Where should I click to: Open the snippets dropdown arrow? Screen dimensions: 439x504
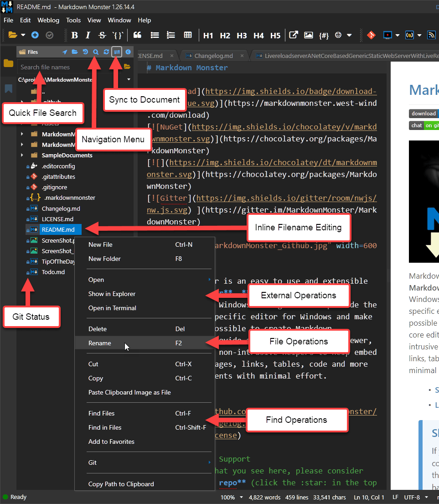coord(419,35)
